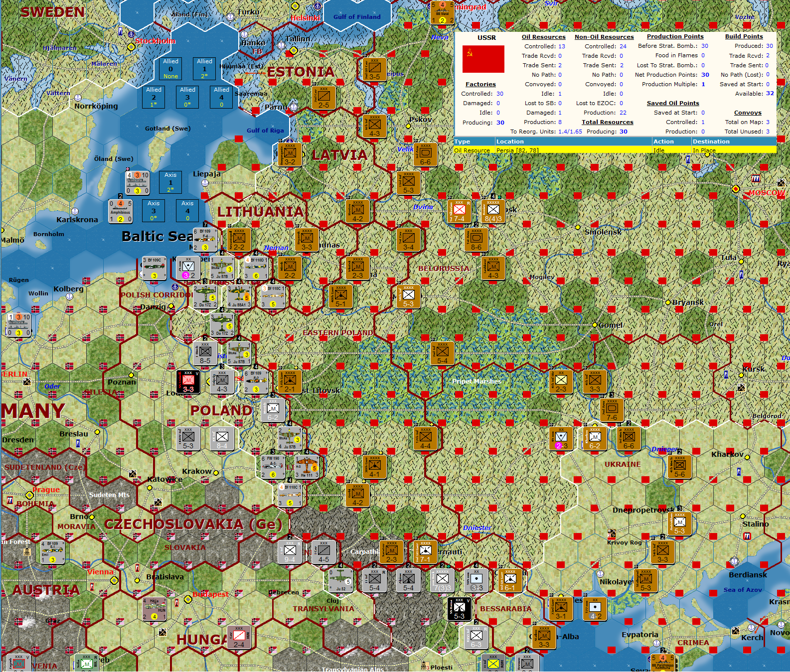
Task: Click the Stockholm capital marker
Action: tap(131, 47)
